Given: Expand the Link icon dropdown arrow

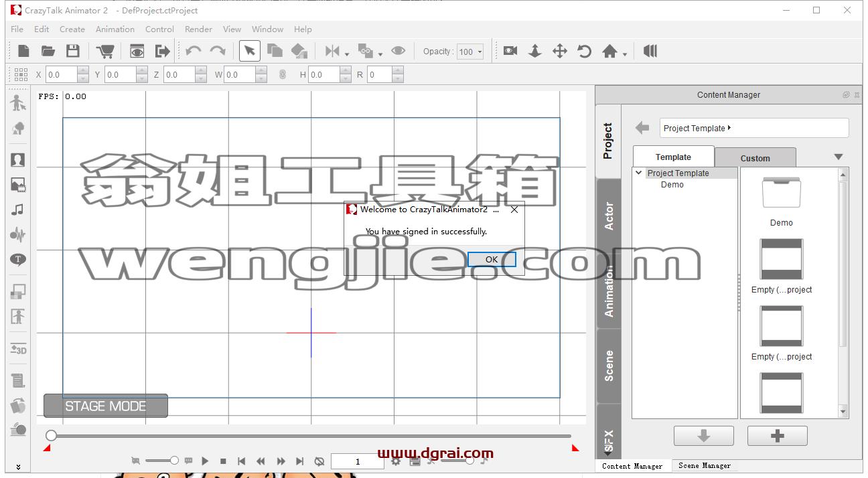Looking at the screenshot, I should click(x=380, y=54).
